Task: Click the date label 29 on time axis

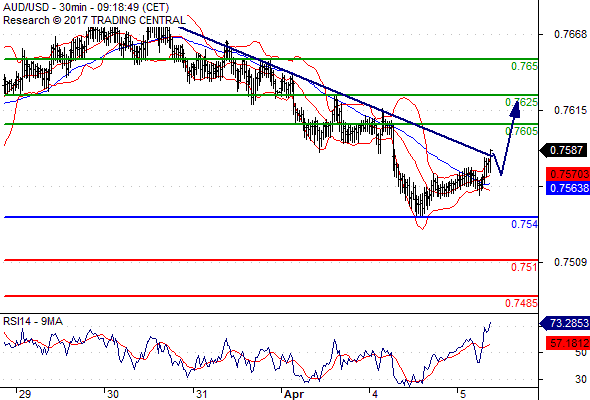Action: [x=25, y=394]
